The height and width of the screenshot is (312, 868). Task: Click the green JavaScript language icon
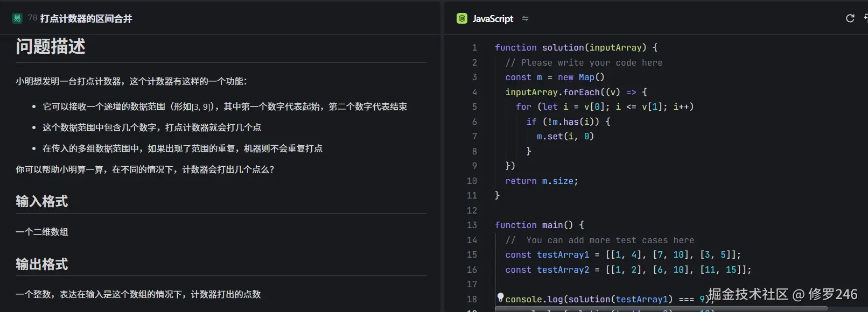pos(461,18)
